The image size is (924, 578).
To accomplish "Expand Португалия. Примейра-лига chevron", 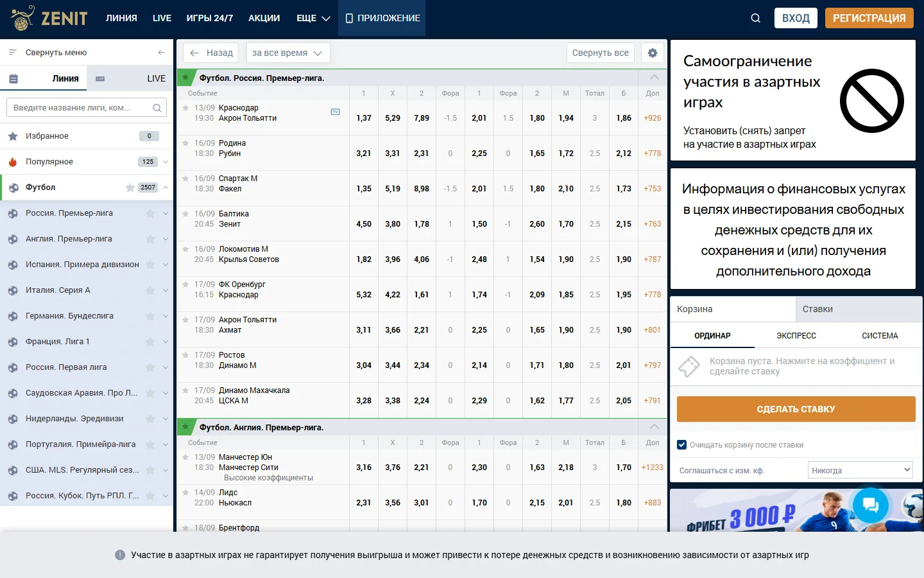I will [x=166, y=444].
